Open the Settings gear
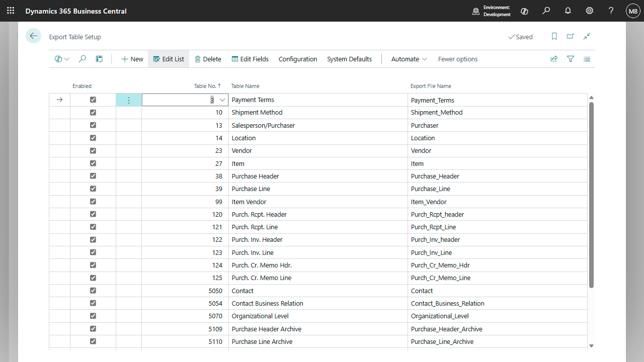The image size is (644, 362). click(590, 11)
